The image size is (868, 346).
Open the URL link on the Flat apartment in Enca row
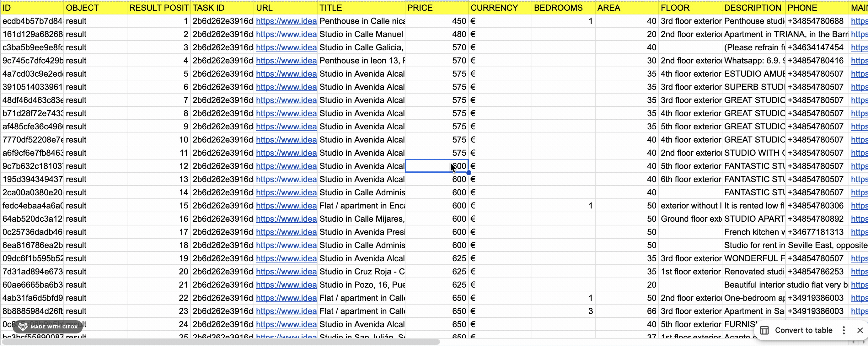(286, 205)
